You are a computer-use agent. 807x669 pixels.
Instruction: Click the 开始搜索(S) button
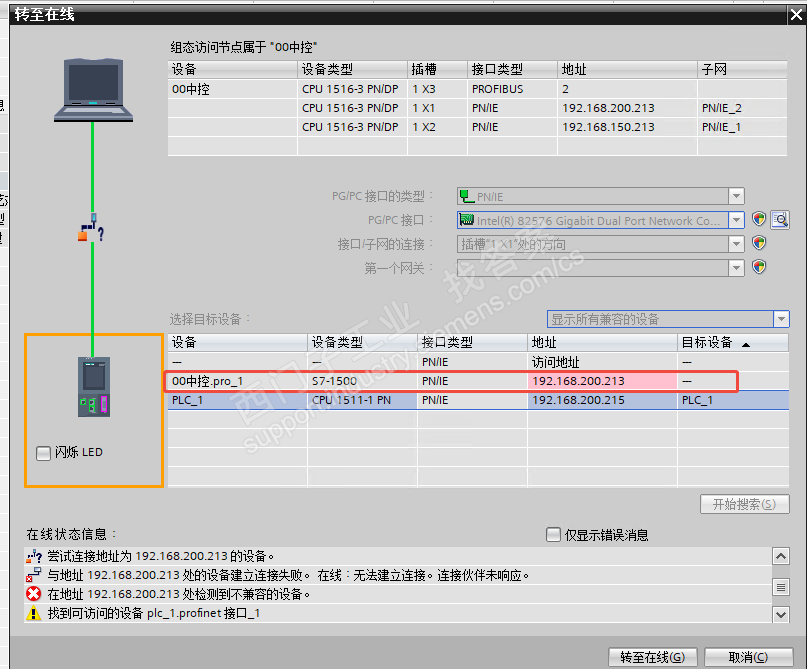coord(744,504)
